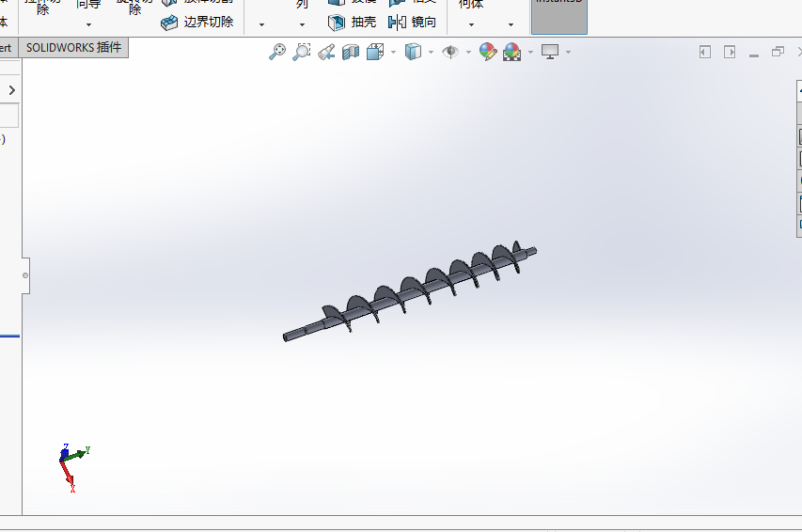Toggle the Hide/Show Items eye icon
Screen dimensions: 802x532
pos(450,53)
